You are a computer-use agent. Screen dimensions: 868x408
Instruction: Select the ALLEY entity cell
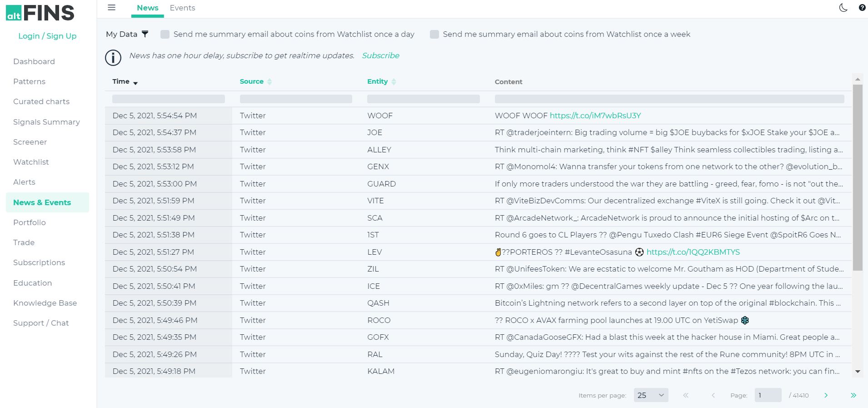(423, 150)
